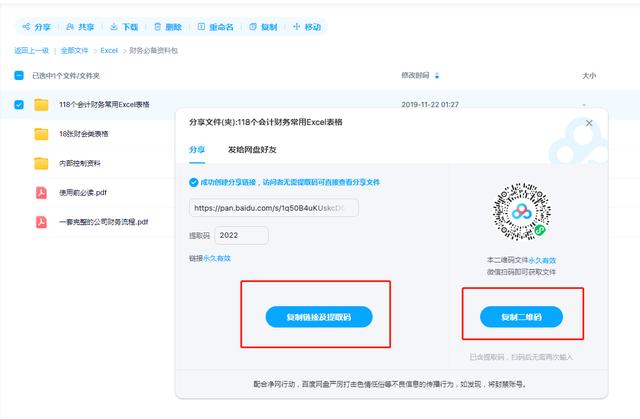Uncheck the 118个会计财务常用Excel表格 folder checkbox

(18, 104)
